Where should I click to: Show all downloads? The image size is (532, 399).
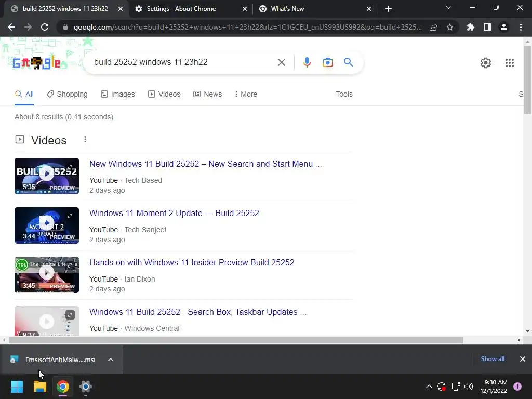tap(493, 359)
